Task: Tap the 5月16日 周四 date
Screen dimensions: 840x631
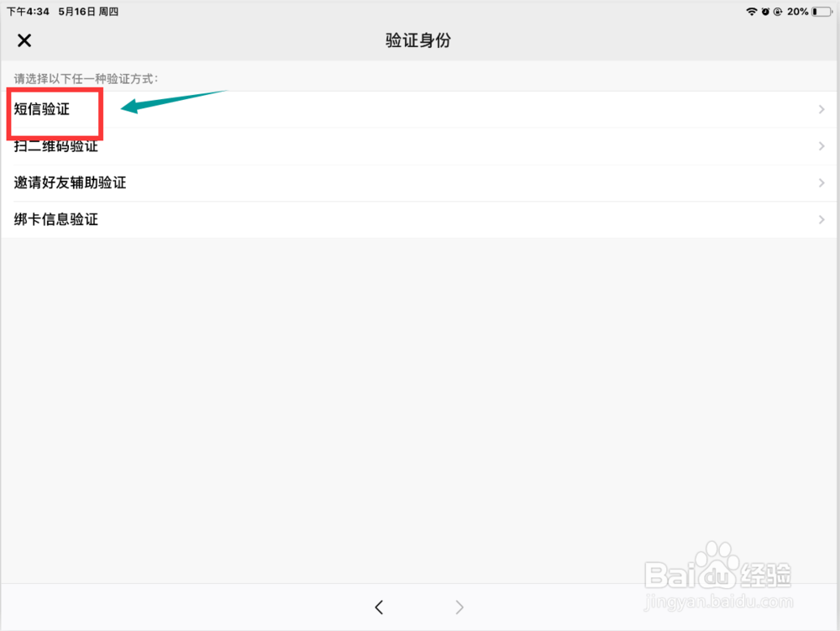Action: tap(88, 11)
